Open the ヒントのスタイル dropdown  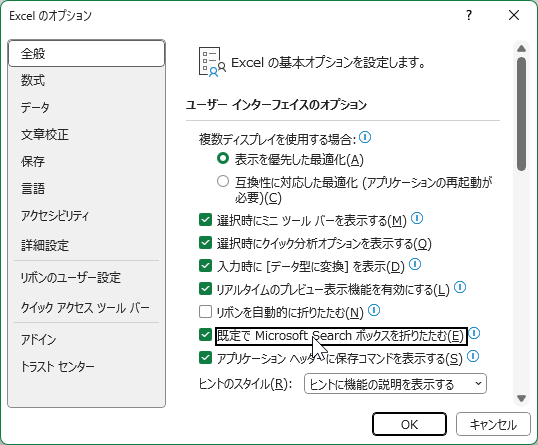pos(395,384)
